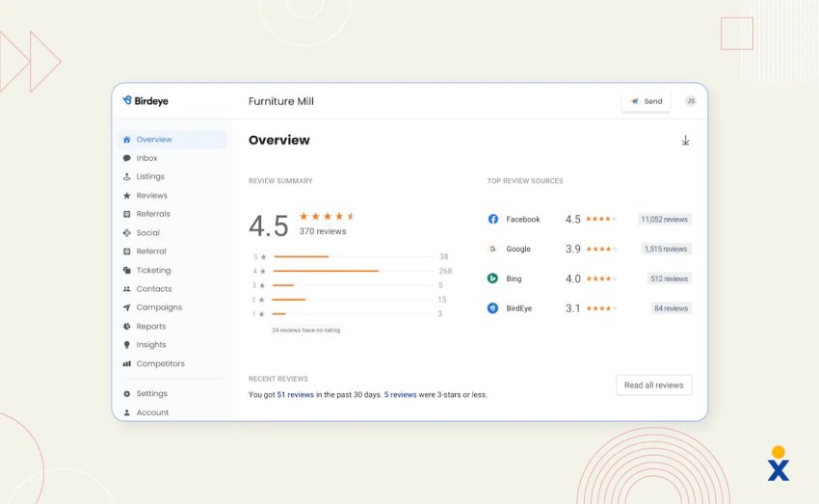Viewport: 819px width, 504px height.
Task: Click the Read all reviews button
Action: 653,385
